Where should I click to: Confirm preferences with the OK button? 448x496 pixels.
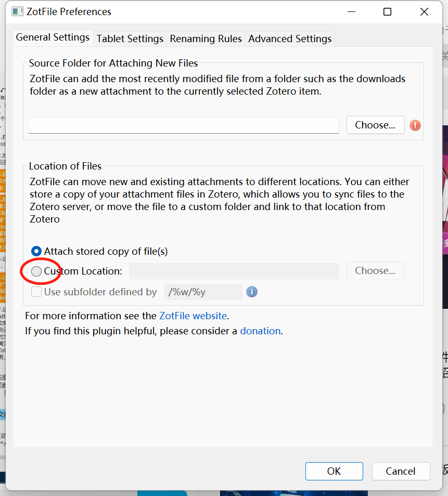(334, 471)
